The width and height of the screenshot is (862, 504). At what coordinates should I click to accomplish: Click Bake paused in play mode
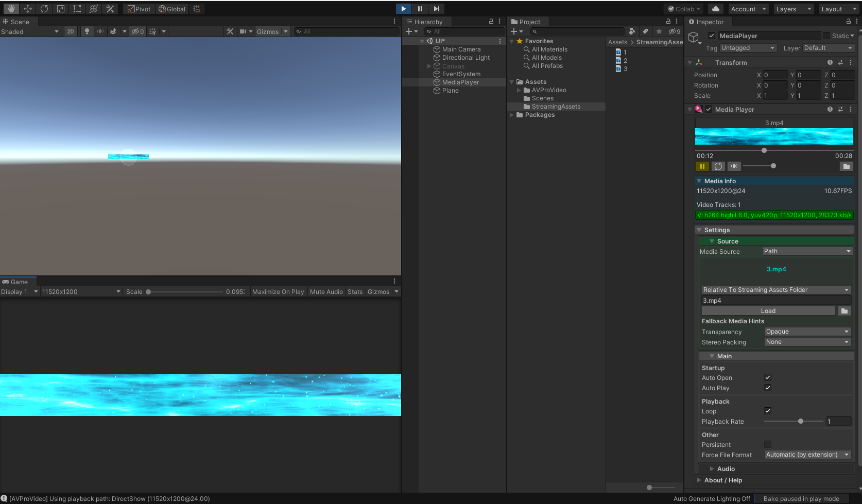click(801, 498)
